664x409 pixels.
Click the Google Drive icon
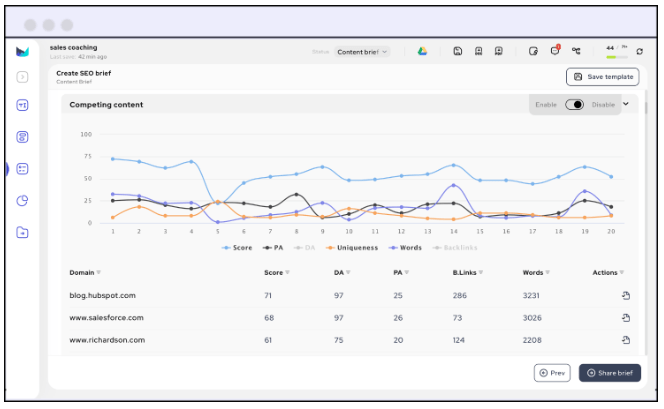point(422,51)
